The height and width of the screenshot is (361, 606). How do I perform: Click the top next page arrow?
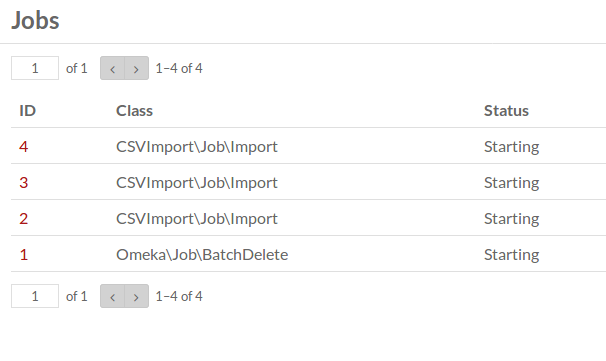click(x=136, y=68)
